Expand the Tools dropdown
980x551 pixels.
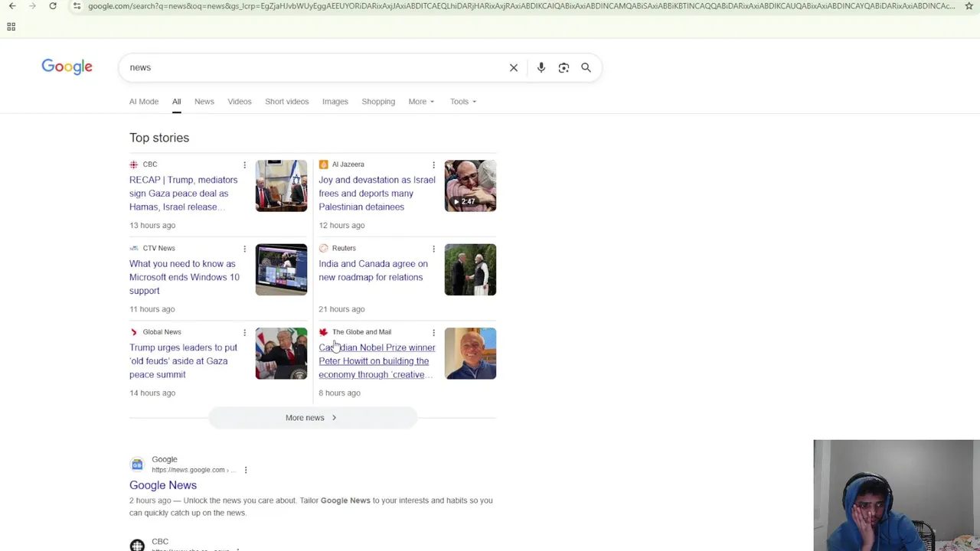[x=463, y=101]
